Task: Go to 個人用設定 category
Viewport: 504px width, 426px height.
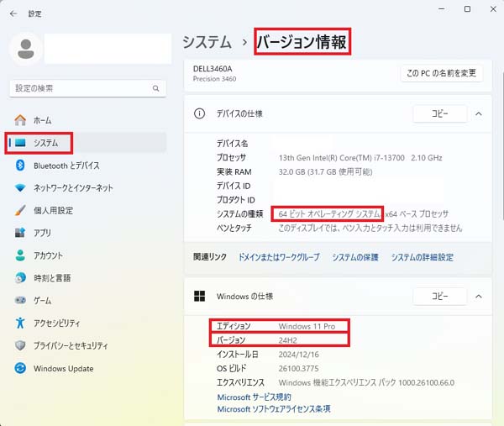Action: [87, 210]
